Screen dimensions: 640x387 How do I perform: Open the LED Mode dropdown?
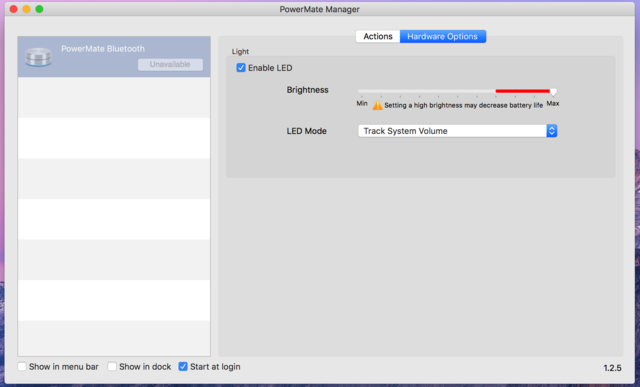(458, 131)
